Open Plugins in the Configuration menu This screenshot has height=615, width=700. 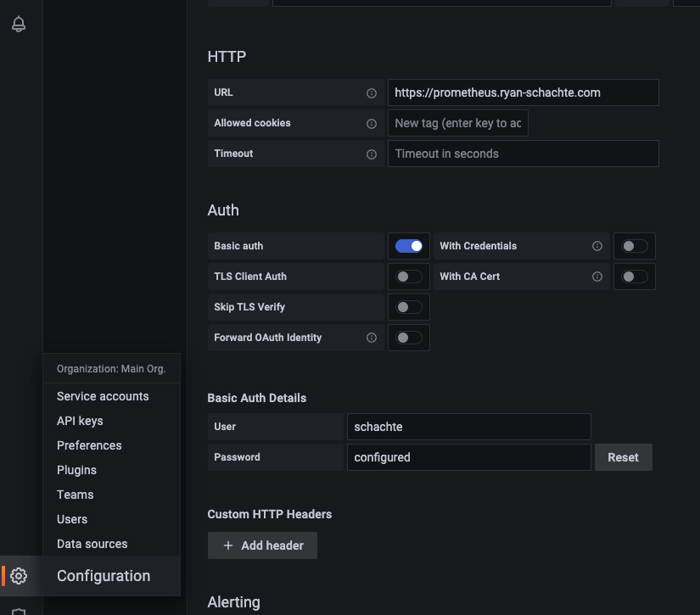click(x=76, y=470)
